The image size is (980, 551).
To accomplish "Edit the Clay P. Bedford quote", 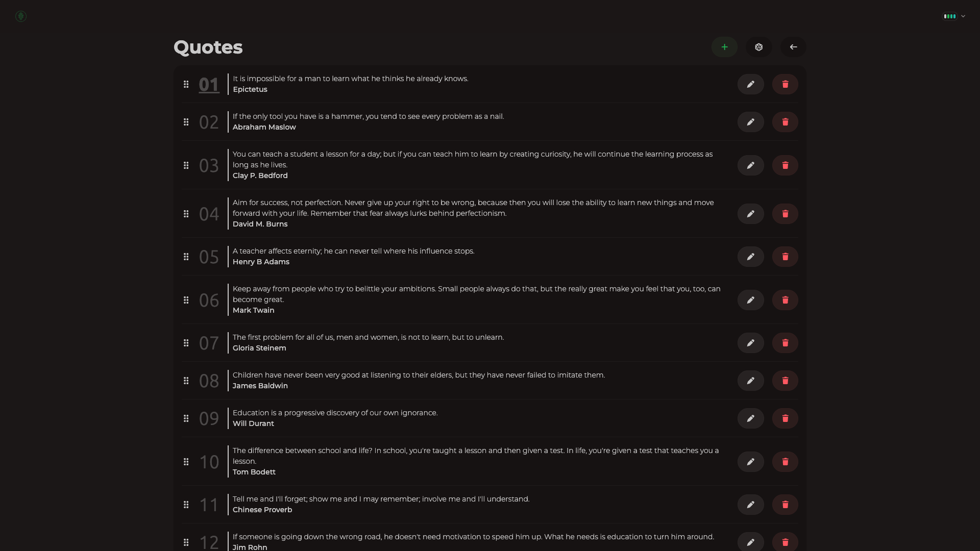I will coord(750,165).
